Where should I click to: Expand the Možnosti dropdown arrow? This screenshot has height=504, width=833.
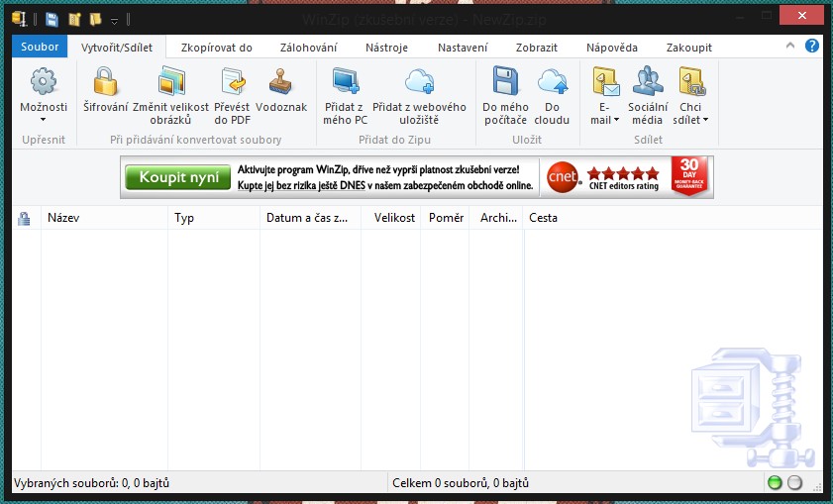43,120
